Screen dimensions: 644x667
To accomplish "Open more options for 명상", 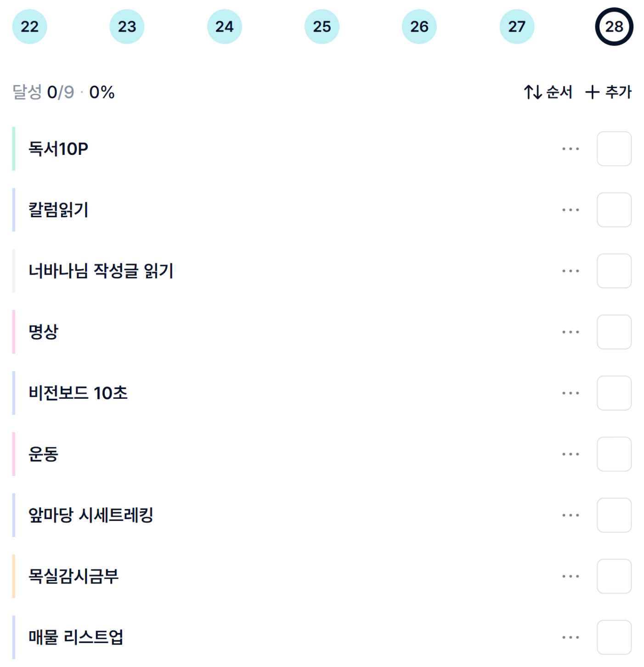I will tap(571, 332).
